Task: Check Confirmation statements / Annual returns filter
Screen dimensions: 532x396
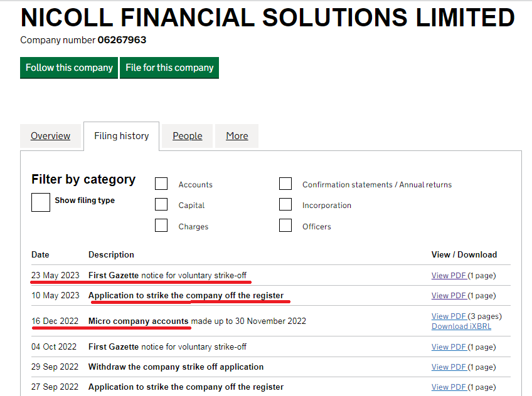Action: pos(285,184)
